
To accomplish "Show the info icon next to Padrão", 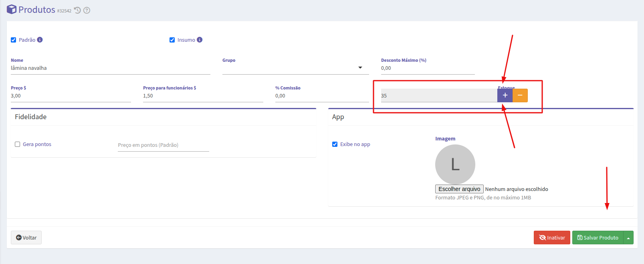I will point(40,40).
